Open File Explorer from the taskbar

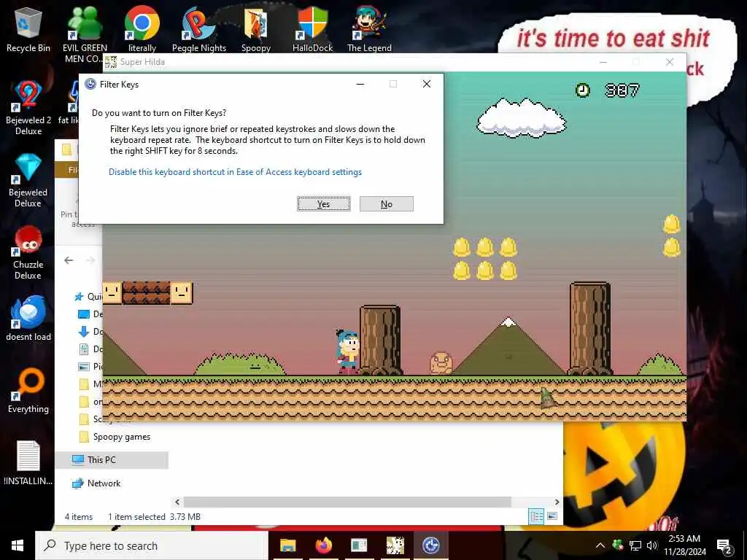point(287,545)
